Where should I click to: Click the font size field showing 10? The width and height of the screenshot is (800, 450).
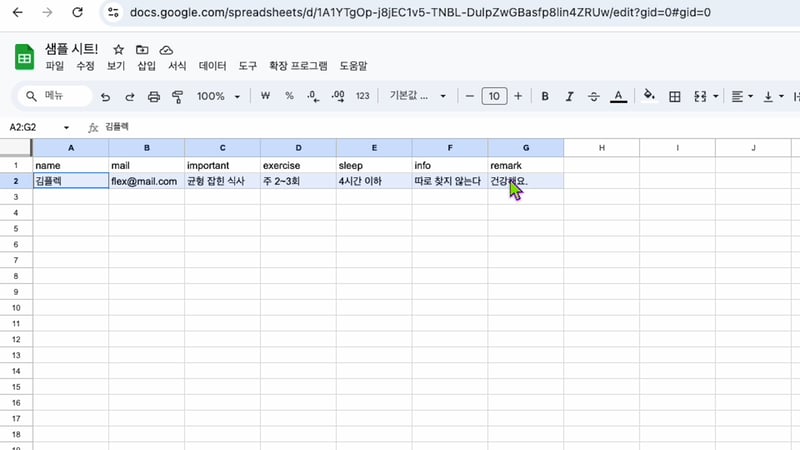pyautogui.click(x=494, y=96)
